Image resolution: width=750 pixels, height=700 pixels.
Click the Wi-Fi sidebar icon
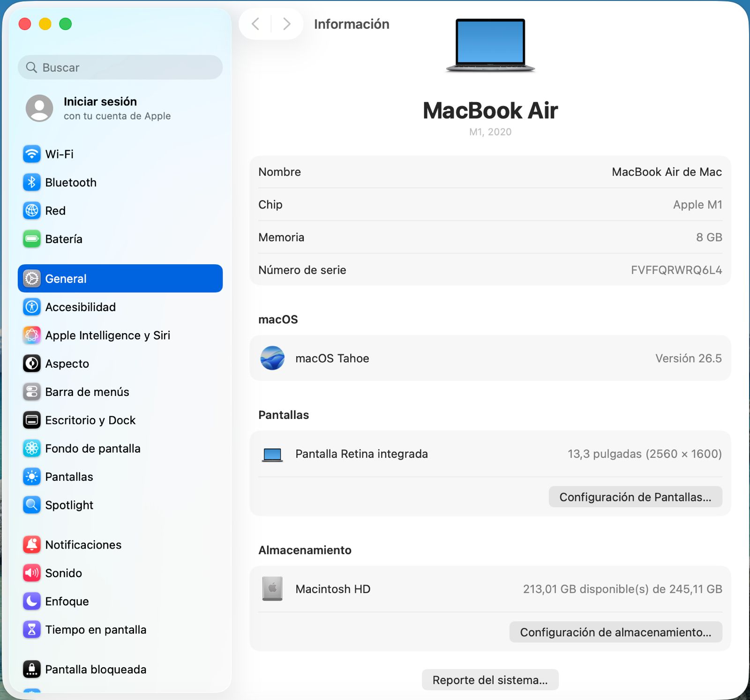(x=32, y=154)
